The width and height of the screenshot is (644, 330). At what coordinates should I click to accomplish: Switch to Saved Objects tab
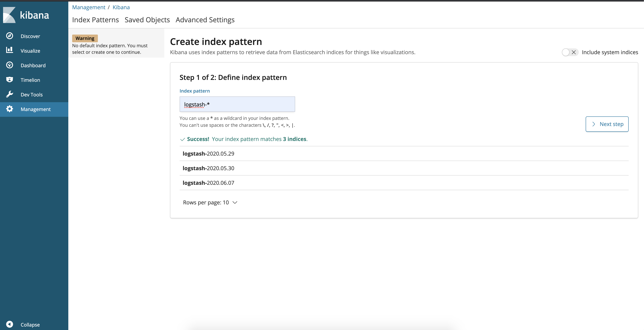tap(147, 20)
